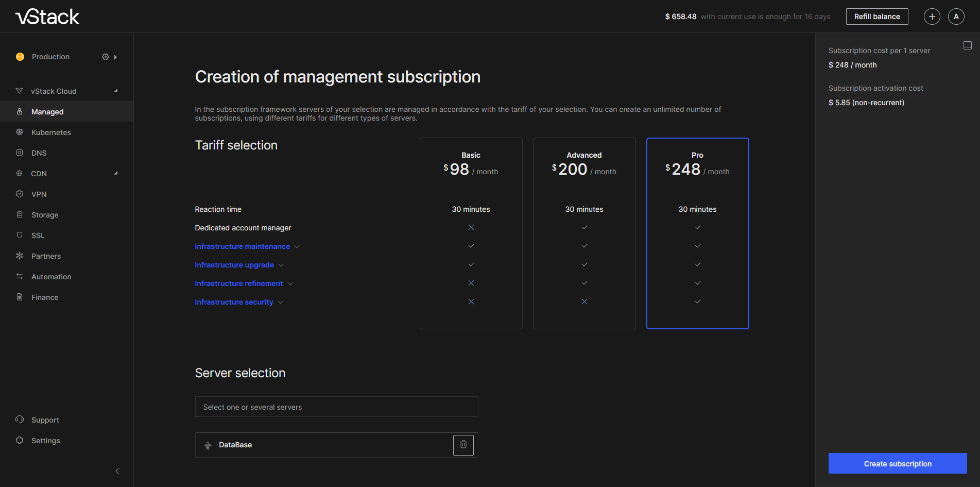
Task: Expand Infrastructure security chevron
Action: point(281,303)
